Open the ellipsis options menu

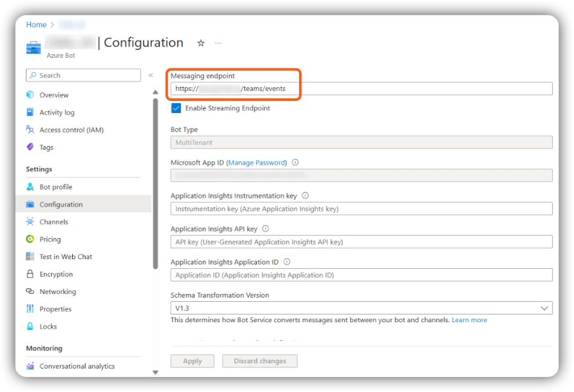pos(218,43)
